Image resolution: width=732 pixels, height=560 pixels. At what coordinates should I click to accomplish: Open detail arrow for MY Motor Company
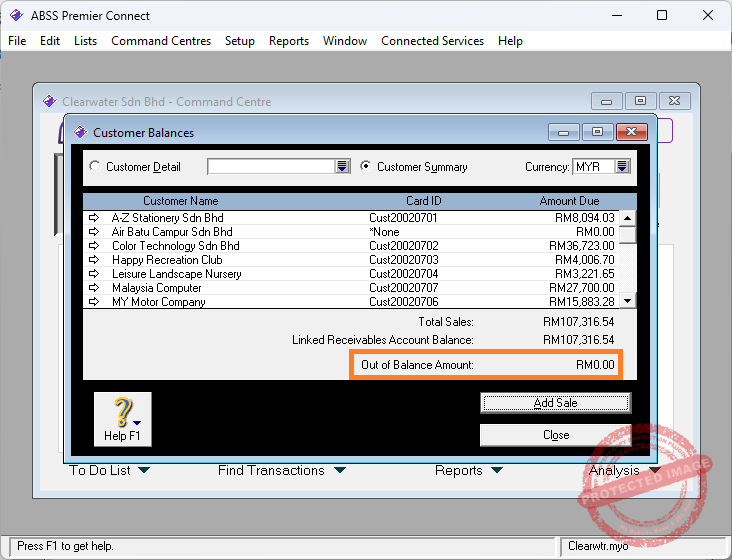pos(94,301)
